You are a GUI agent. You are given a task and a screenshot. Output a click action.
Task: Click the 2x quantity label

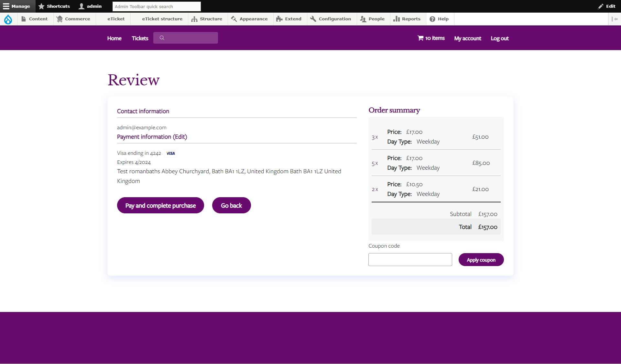(x=375, y=189)
